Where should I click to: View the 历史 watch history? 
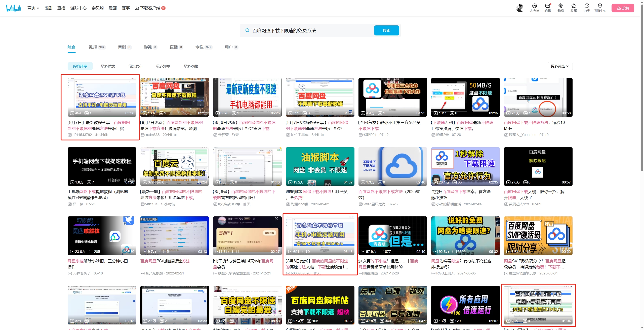587,8
